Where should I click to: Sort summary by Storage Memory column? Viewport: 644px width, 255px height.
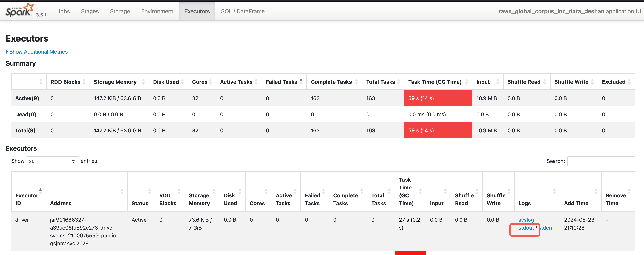point(119,82)
